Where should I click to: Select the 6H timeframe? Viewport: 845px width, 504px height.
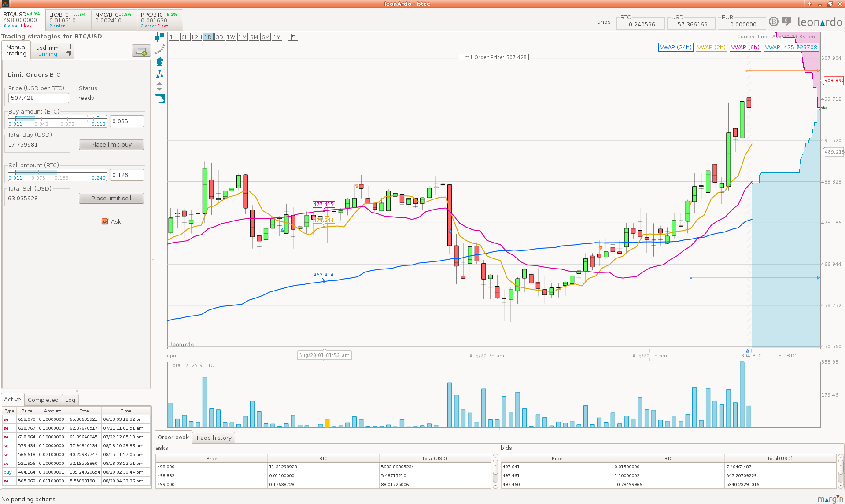(x=185, y=37)
